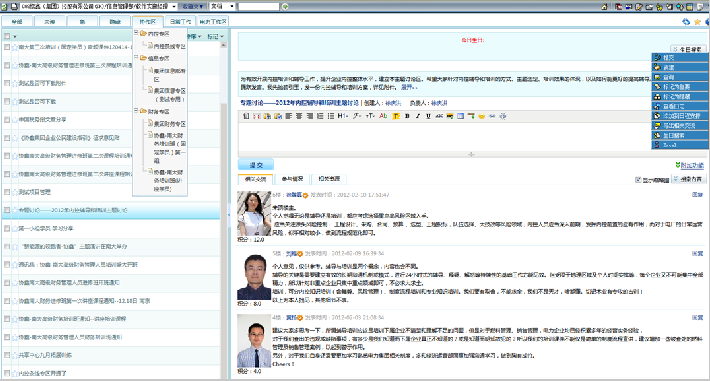The width and height of the screenshot is (710, 381).
Task: Apply strikethrough in the reply editor
Action: point(439,116)
